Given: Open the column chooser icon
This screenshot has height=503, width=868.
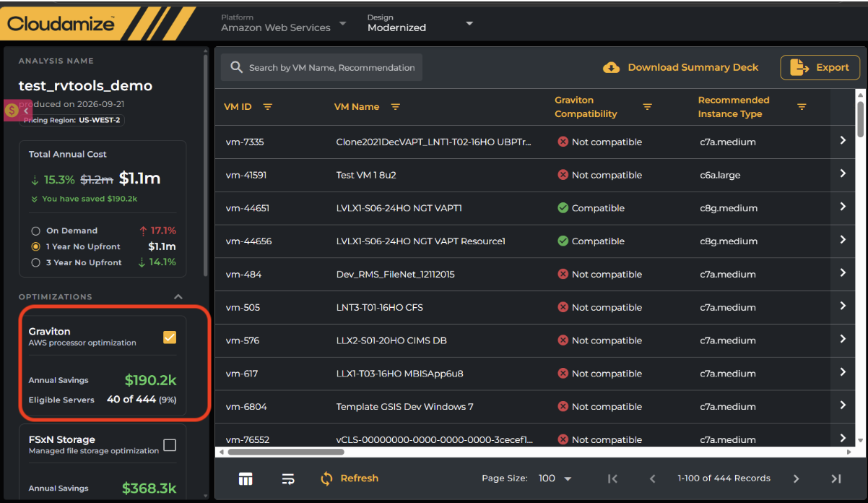Looking at the screenshot, I should tap(246, 478).
